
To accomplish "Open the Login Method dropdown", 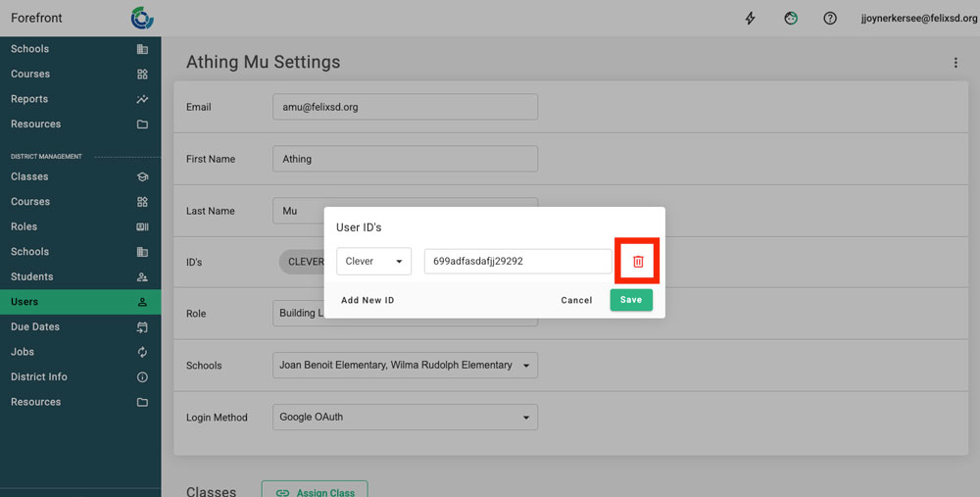I will (405, 418).
